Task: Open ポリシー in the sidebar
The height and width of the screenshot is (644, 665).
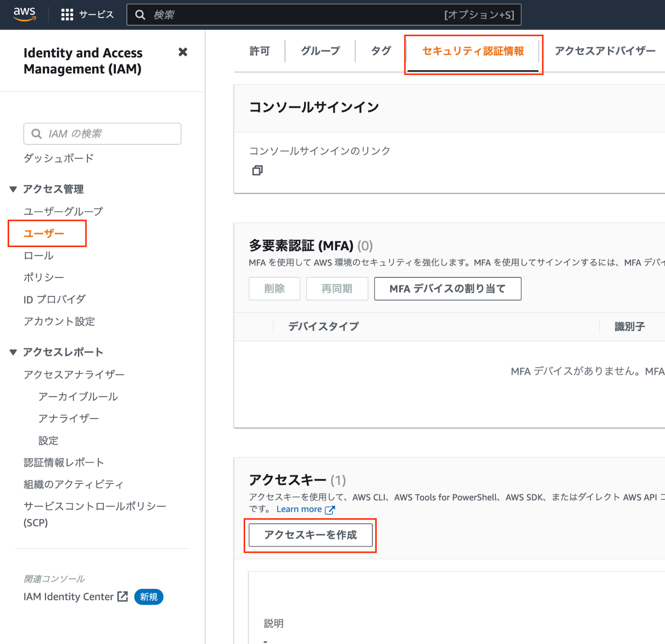Action: point(44,277)
